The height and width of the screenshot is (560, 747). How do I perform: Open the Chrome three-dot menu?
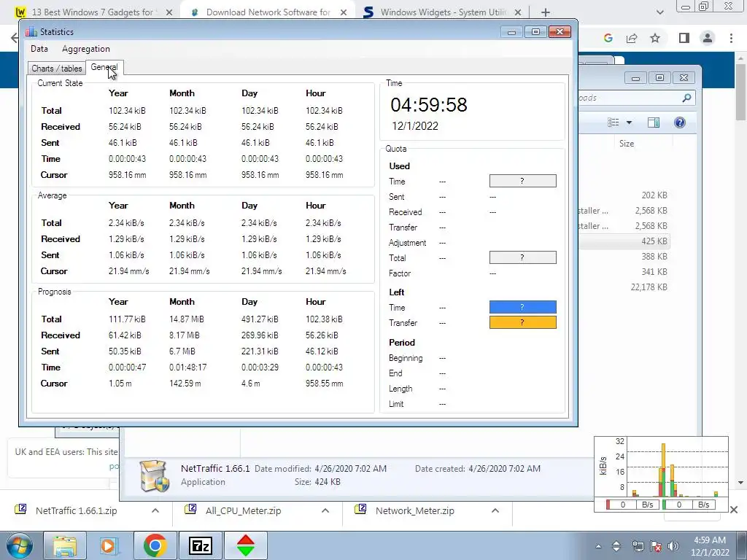pos(731,38)
